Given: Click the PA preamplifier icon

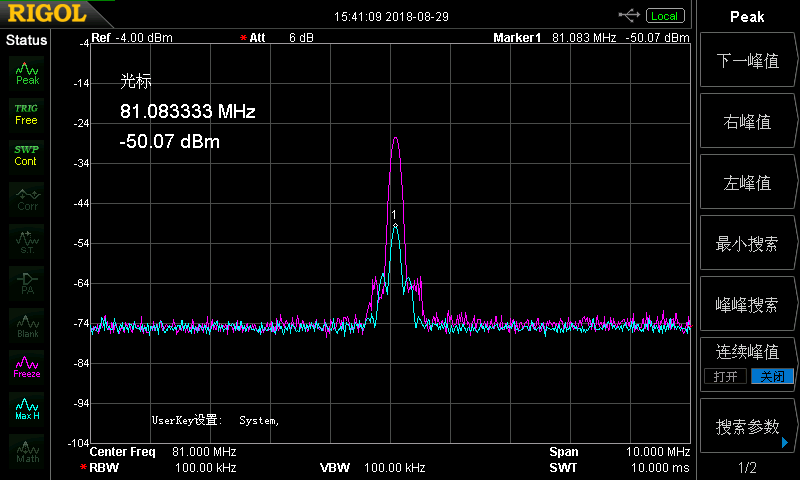Looking at the screenshot, I should pyautogui.click(x=27, y=282).
